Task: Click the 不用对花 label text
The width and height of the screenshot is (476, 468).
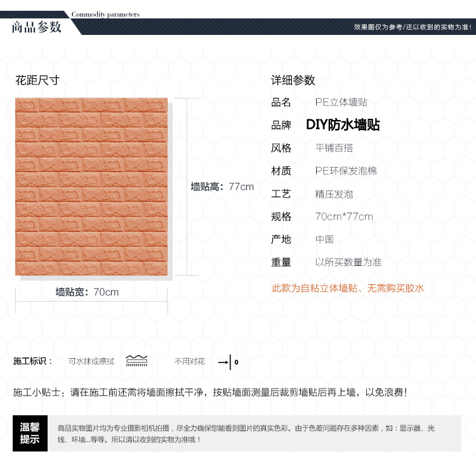Action: pos(190,361)
